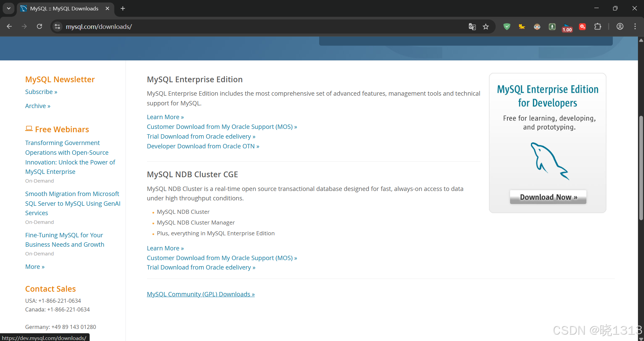Open the Chrome three-dot menu
Image resolution: width=644 pixels, height=341 pixels.
(635, 27)
